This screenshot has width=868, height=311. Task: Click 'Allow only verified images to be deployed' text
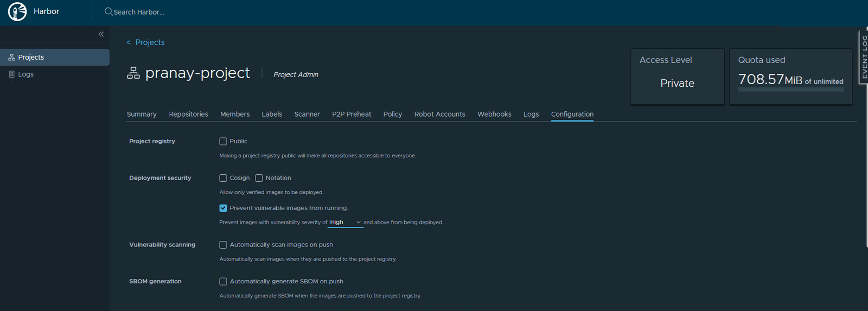[271, 192]
